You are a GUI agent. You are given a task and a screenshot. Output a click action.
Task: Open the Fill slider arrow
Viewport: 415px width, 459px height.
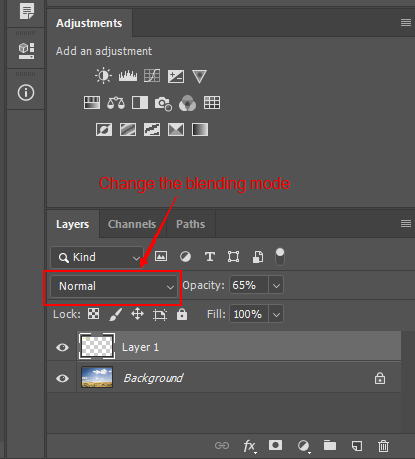pyautogui.click(x=276, y=314)
